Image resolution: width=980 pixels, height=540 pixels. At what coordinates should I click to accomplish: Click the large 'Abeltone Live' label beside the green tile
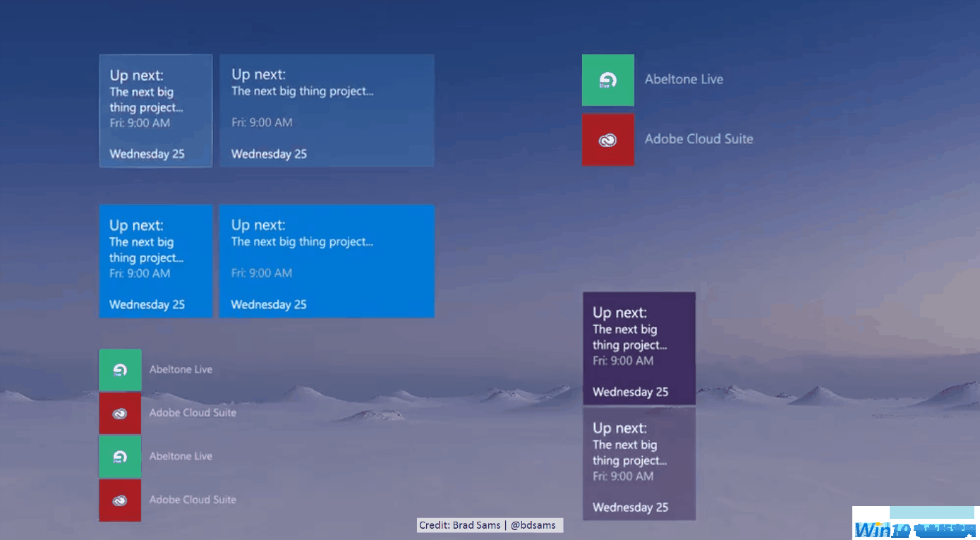coord(684,80)
